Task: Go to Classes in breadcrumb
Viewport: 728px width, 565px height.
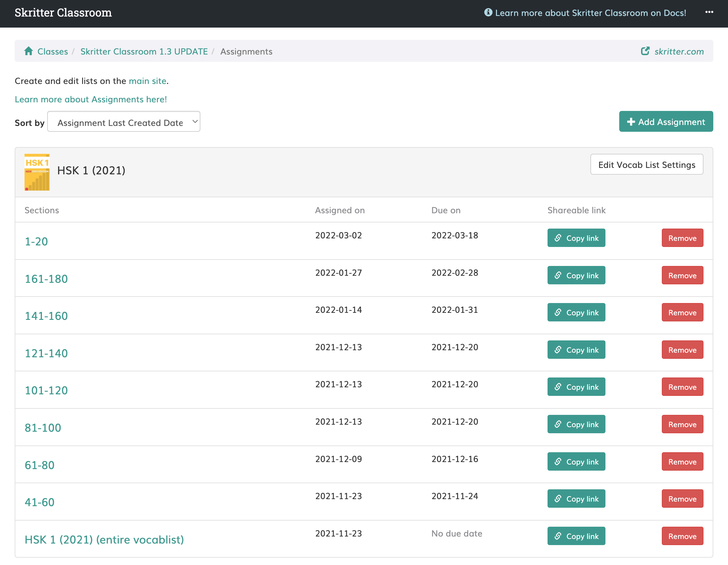Action: (53, 51)
